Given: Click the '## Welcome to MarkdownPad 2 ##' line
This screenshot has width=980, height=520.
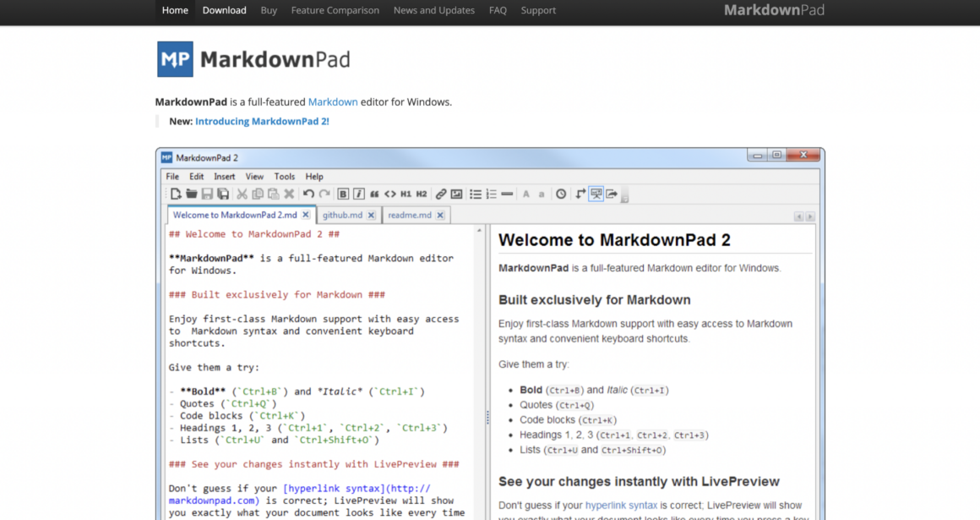Looking at the screenshot, I should pos(253,234).
